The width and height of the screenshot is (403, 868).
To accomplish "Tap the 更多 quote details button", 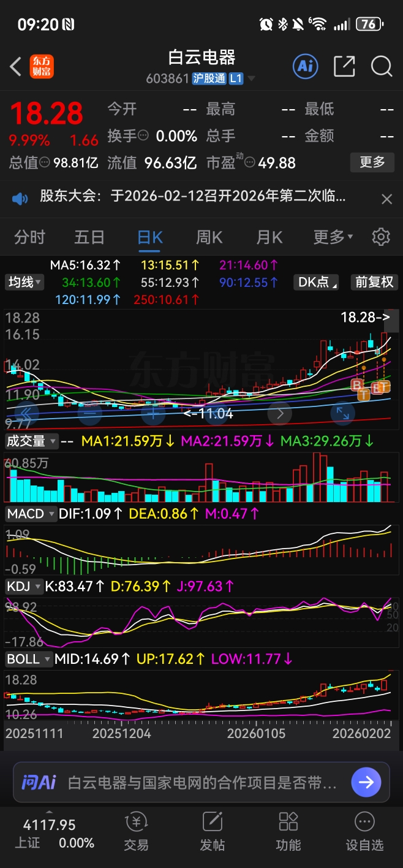I will pyautogui.click(x=372, y=162).
